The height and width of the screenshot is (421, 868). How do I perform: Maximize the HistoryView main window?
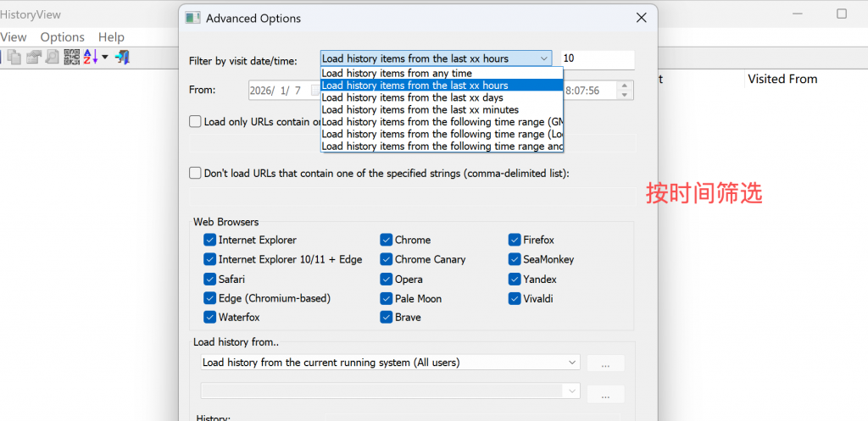point(842,14)
